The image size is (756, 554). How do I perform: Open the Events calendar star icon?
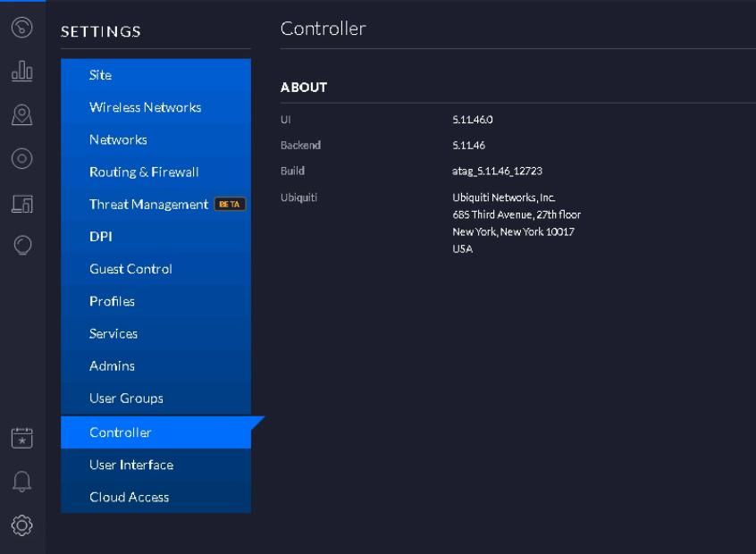[x=21, y=438]
